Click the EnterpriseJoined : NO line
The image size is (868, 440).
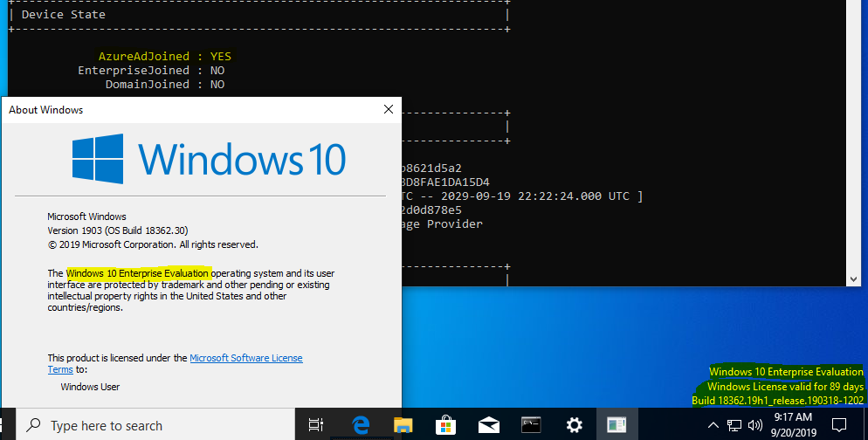pyautogui.click(x=151, y=71)
